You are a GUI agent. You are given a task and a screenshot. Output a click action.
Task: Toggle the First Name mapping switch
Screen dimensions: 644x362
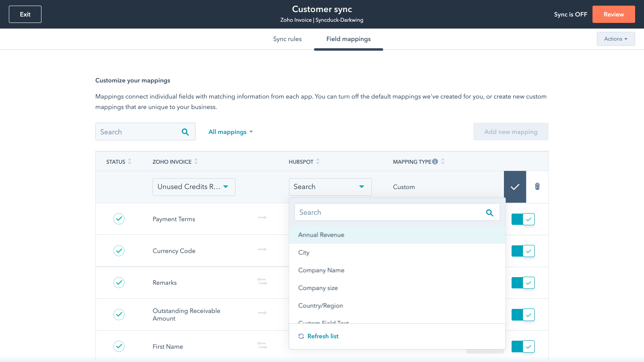pyautogui.click(x=523, y=346)
